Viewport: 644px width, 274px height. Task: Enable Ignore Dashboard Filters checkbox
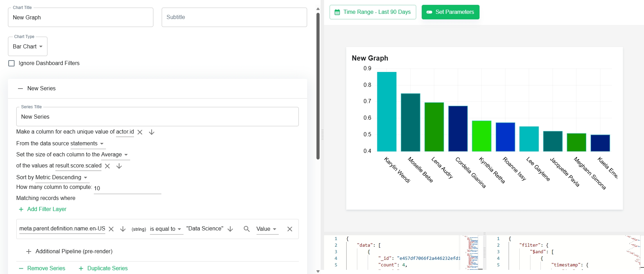pos(11,63)
